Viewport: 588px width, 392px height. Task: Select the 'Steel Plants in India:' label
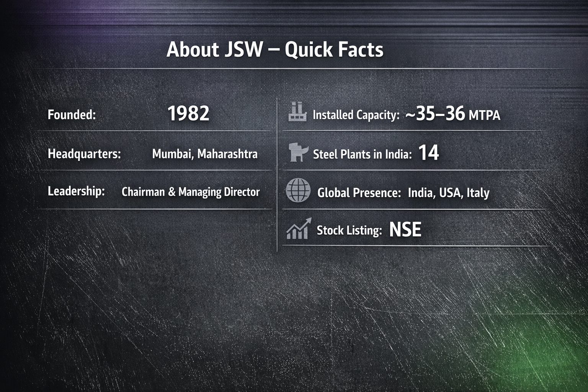coord(362,154)
